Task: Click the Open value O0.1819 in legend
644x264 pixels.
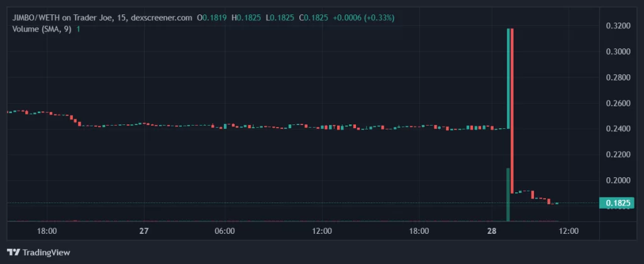Action: 213,18
